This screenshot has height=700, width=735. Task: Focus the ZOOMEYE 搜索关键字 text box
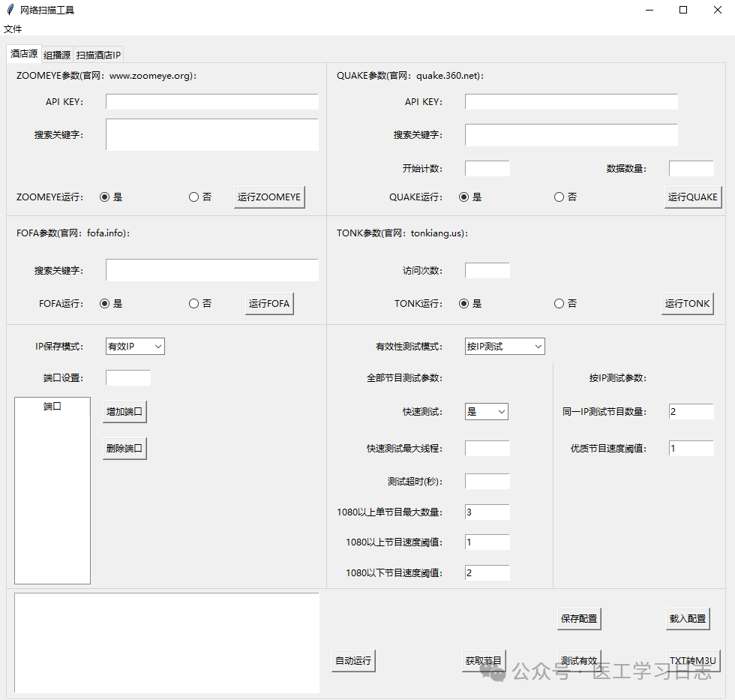(x=211, y=134)
